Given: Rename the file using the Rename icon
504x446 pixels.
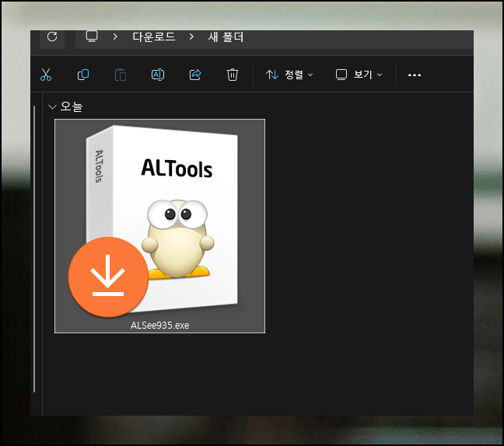Looking at the screenshot, I should point(158,75).
